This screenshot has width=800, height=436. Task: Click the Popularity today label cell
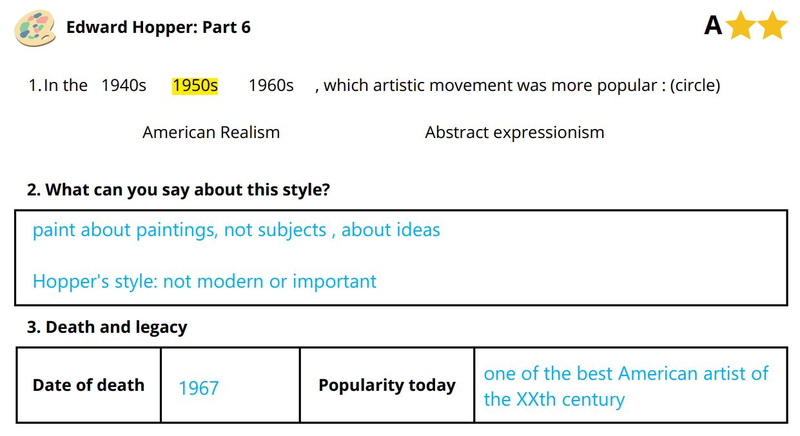[387, 385]
